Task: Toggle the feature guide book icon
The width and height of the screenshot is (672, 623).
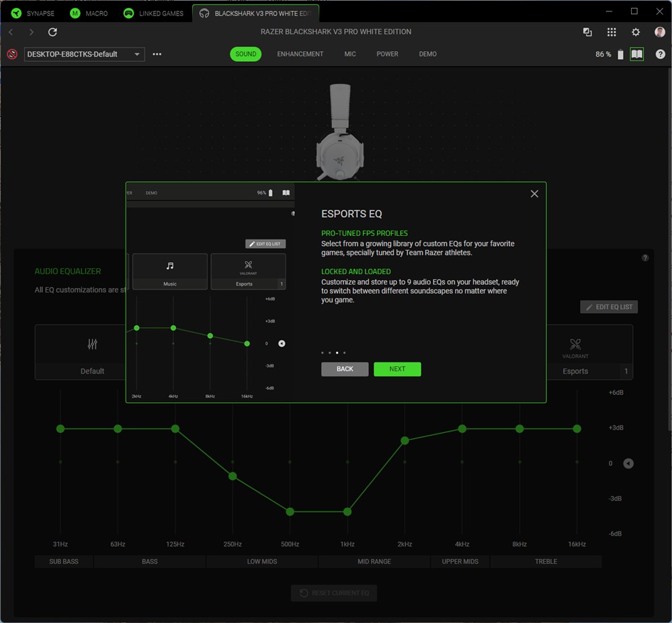Action: click(636, 54)
